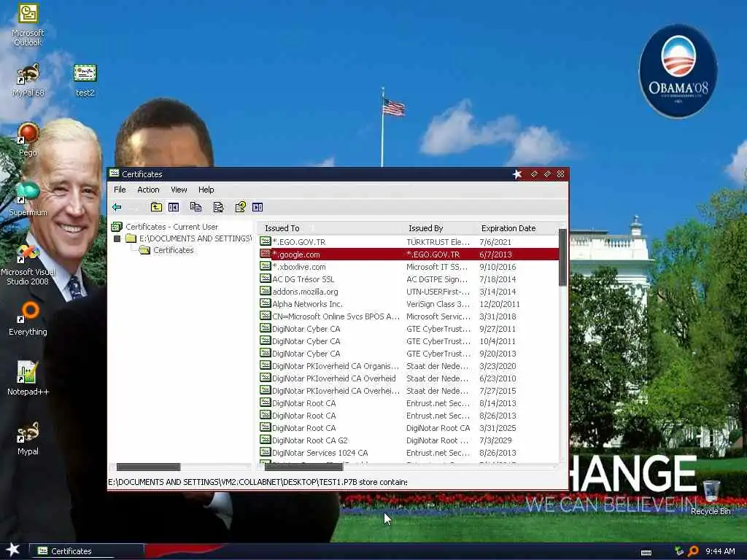Click the certificate icon beside AC DG Trésor SSL

click(x=266, y=279)
